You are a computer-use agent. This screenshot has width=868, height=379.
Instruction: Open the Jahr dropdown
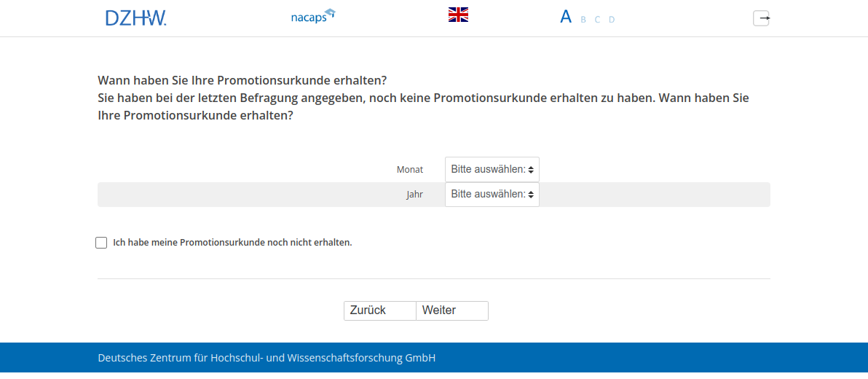492,195
